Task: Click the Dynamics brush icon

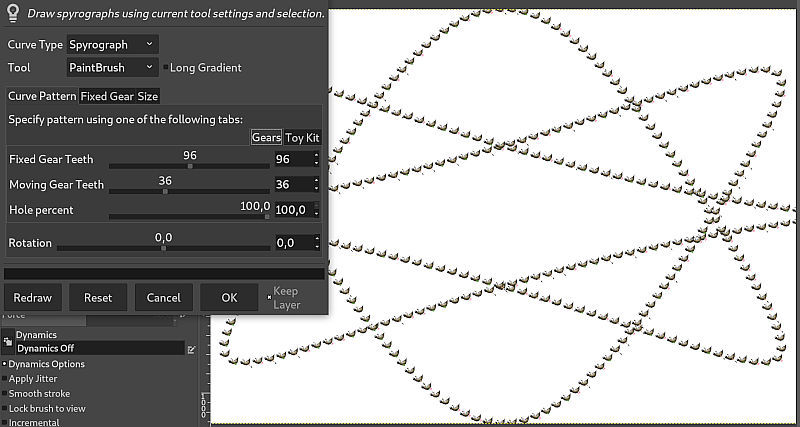Action: coord(8,342)
